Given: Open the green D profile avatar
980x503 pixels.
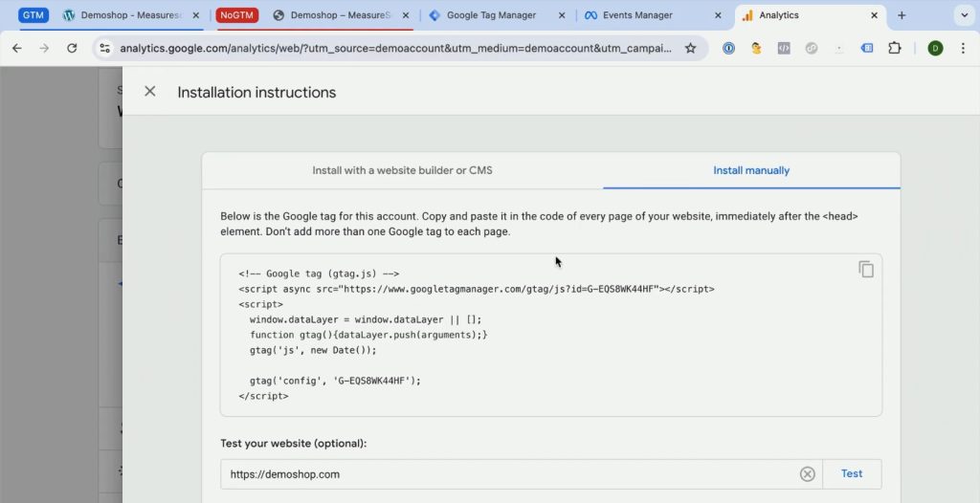Looking at the screenshot, I should click(935, 48).
